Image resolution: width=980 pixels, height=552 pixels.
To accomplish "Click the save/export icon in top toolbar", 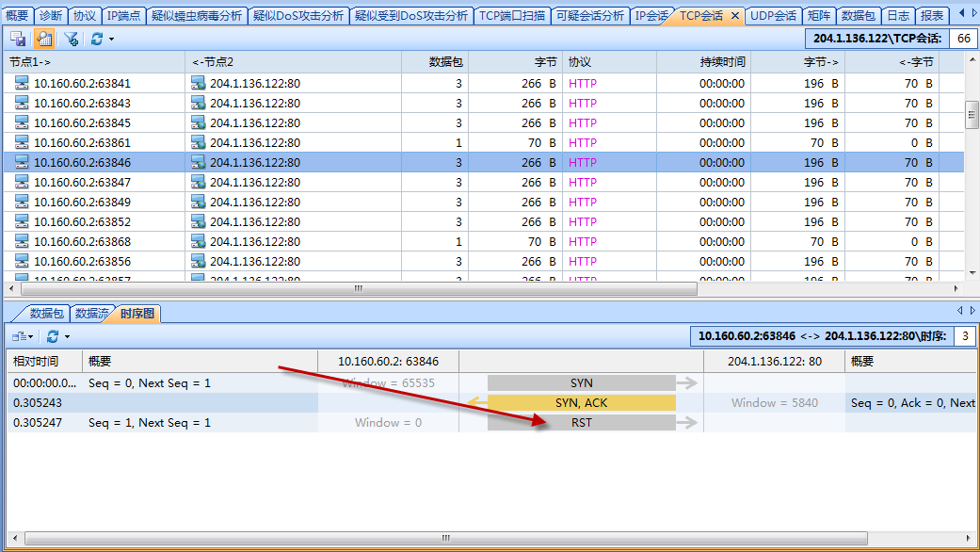I will [18, 39].
